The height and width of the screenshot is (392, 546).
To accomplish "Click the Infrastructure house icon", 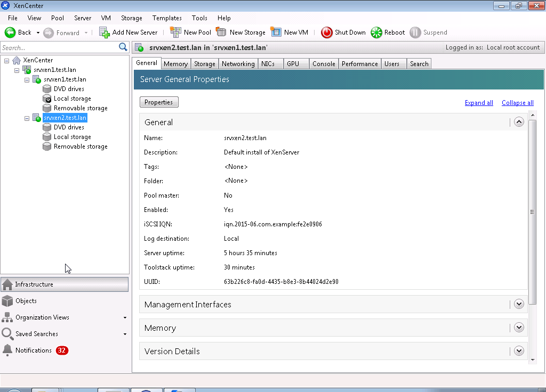I will (7, 284).
